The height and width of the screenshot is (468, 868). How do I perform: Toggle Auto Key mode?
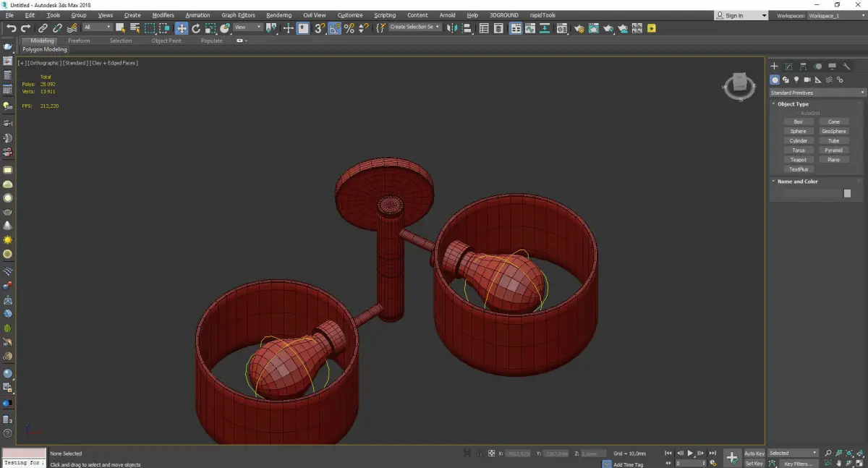pos(754,454)
